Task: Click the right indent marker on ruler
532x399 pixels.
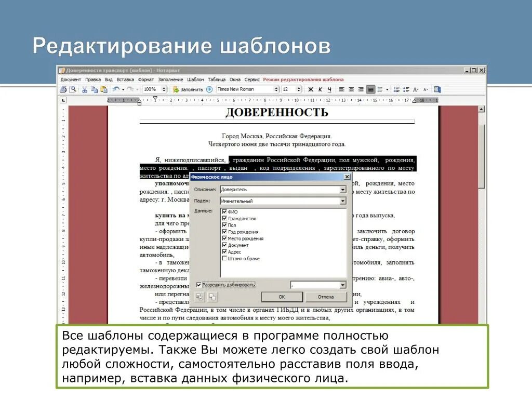Action: 414,101
